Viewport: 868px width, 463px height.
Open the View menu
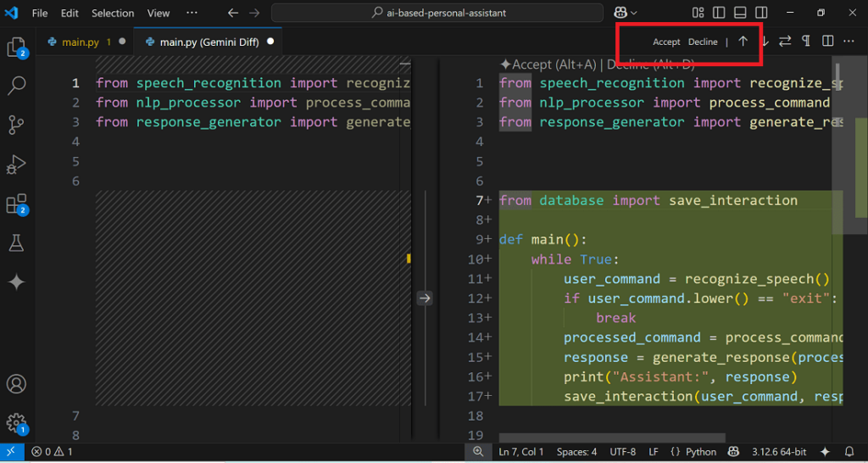[x=159, y=13]
